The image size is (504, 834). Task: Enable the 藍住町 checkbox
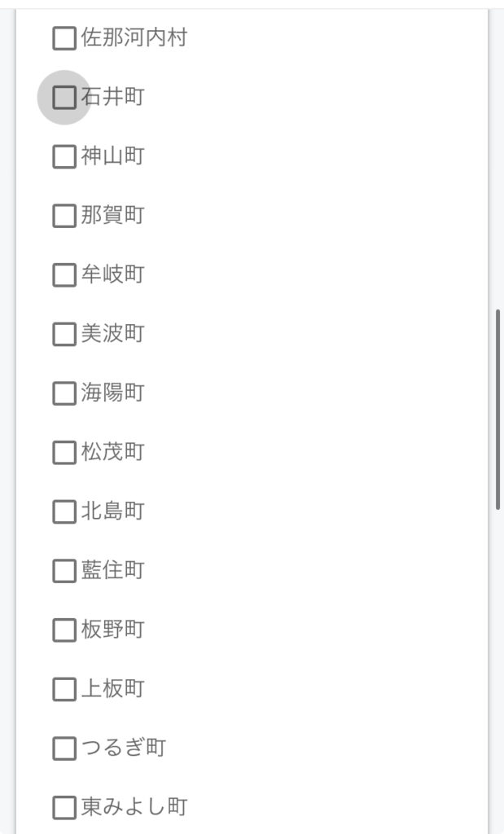tap(64, 571)
